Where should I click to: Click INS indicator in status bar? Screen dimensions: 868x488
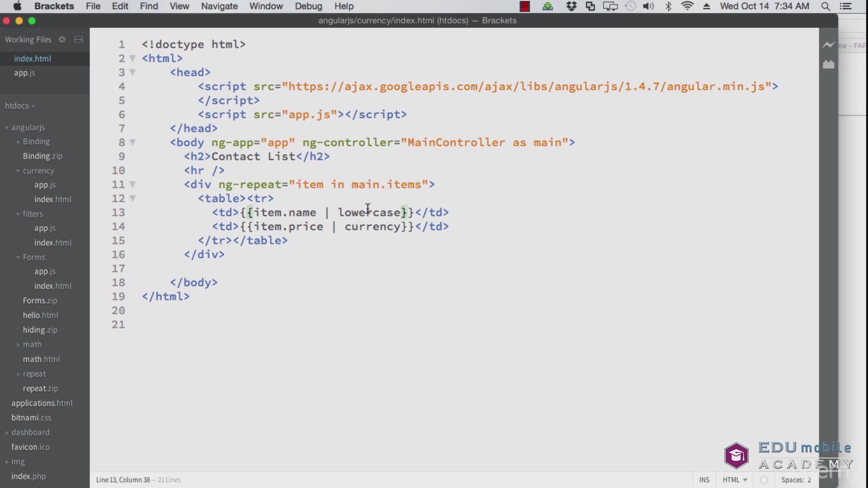pos(703,480)
